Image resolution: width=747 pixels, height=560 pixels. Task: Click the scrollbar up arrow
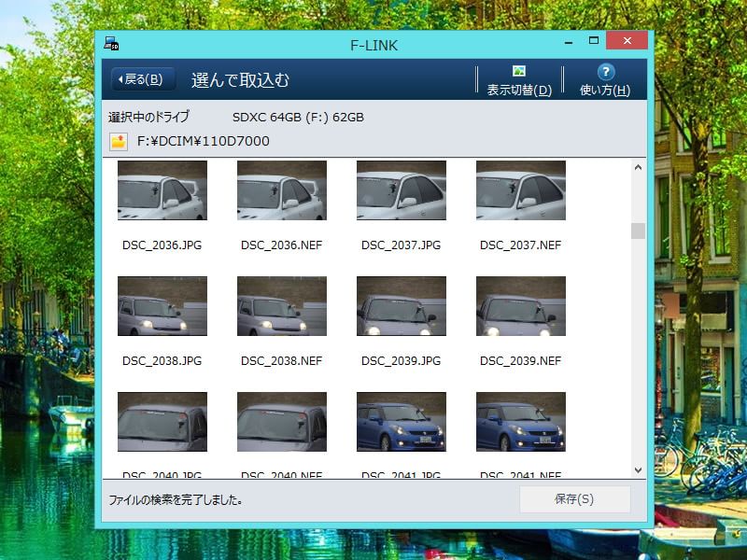[639, 168]
